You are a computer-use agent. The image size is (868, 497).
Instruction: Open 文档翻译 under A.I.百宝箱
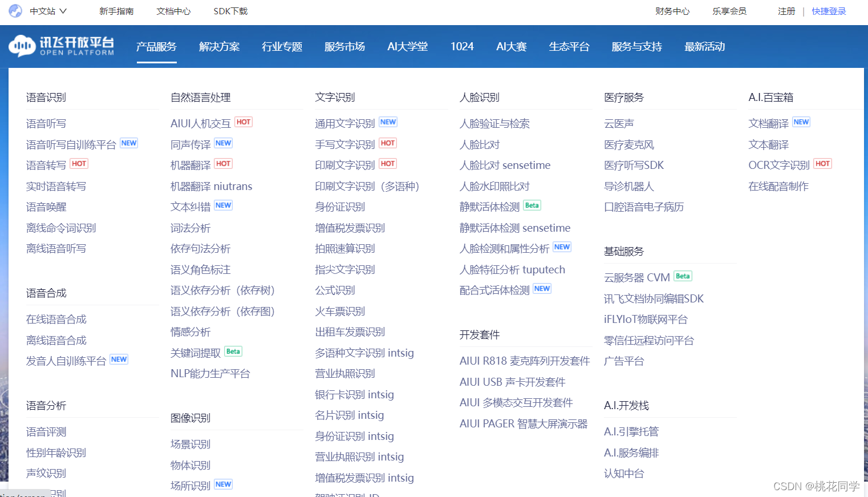coord(769,124)
